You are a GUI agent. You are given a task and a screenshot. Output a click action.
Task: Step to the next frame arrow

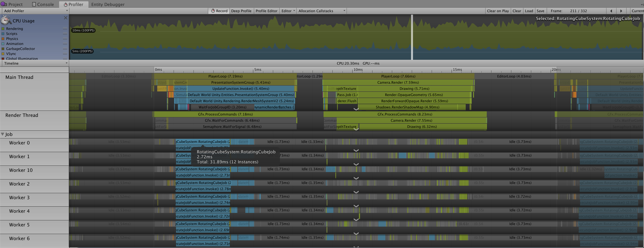click(621, 11)
